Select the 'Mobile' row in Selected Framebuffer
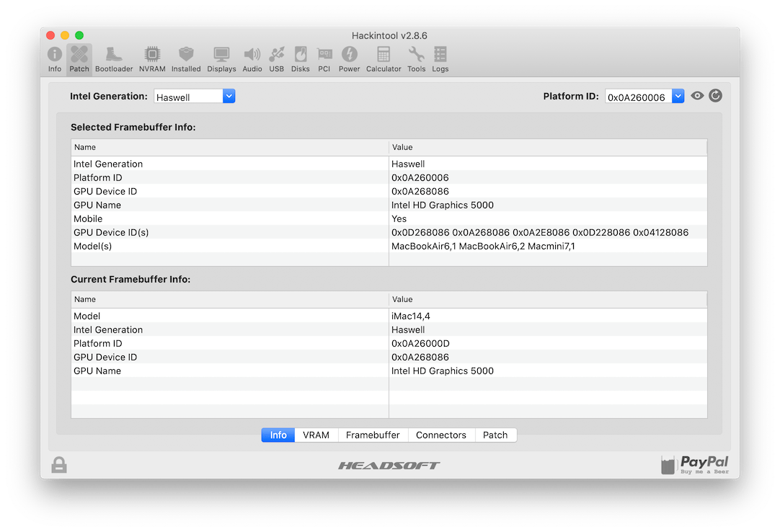Image resolution: width=780 pixels, height=532 pixels. (x=389, y=218)
